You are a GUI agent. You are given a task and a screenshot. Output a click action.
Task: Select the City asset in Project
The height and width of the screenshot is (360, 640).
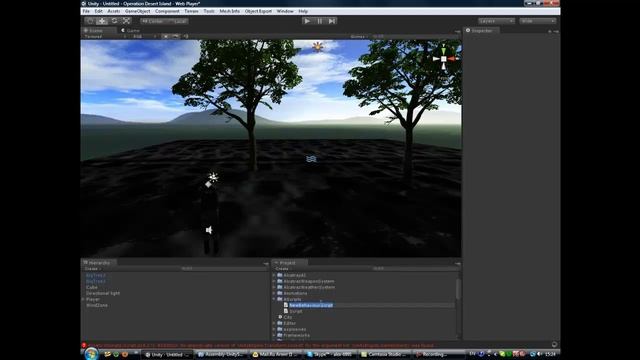[287, 317]
